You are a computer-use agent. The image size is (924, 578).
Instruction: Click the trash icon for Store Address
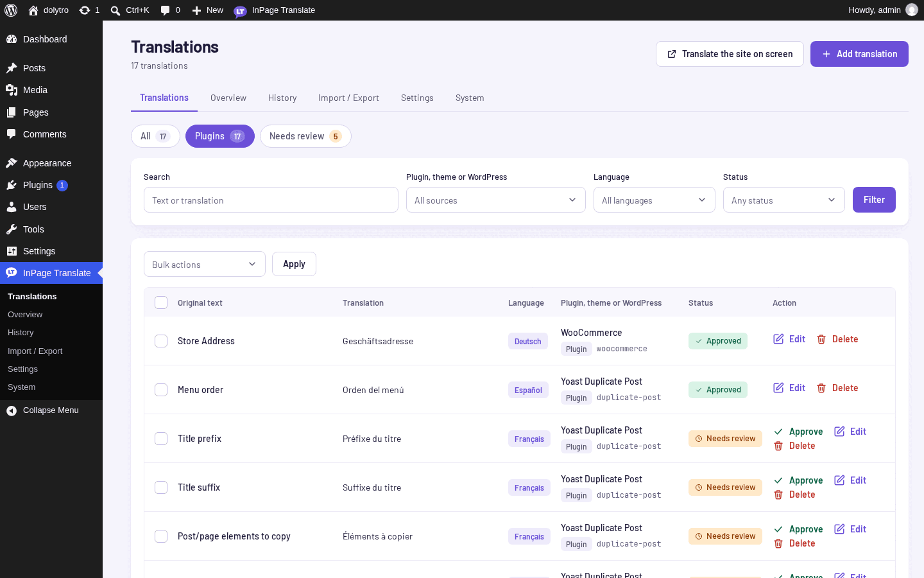[x=821, y=339]
